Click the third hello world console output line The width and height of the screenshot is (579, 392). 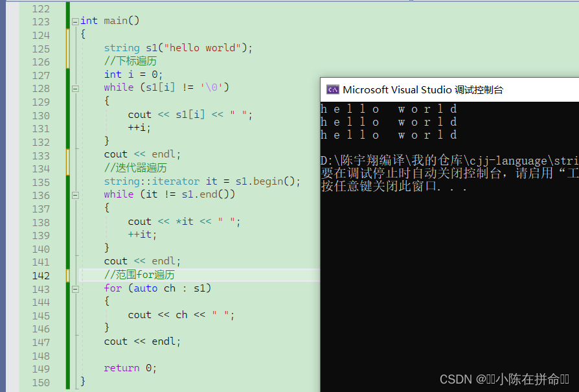coord(389,135)
